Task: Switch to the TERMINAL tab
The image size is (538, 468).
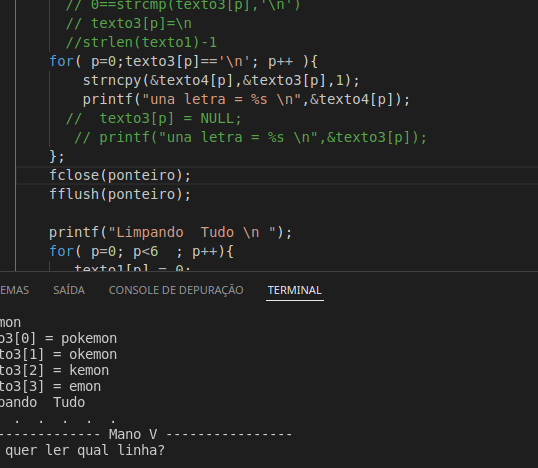Action: pos(294,290)
